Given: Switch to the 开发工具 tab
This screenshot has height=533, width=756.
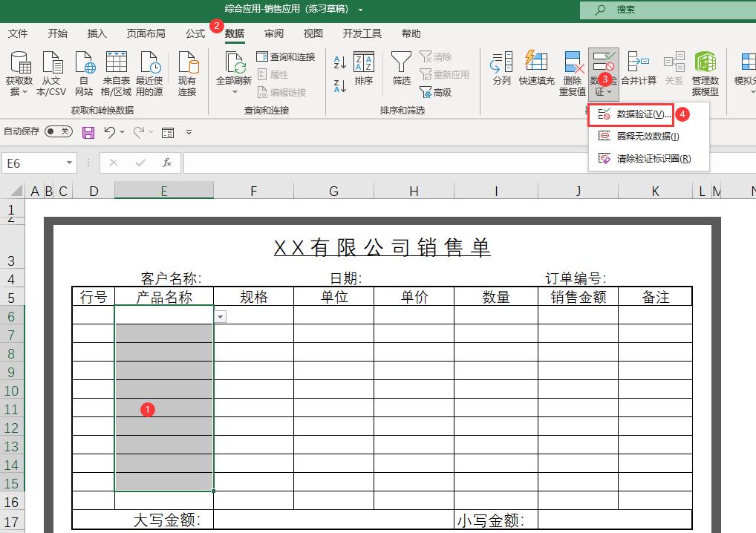Looking at the screenshot, I should [x=362, y=33].
